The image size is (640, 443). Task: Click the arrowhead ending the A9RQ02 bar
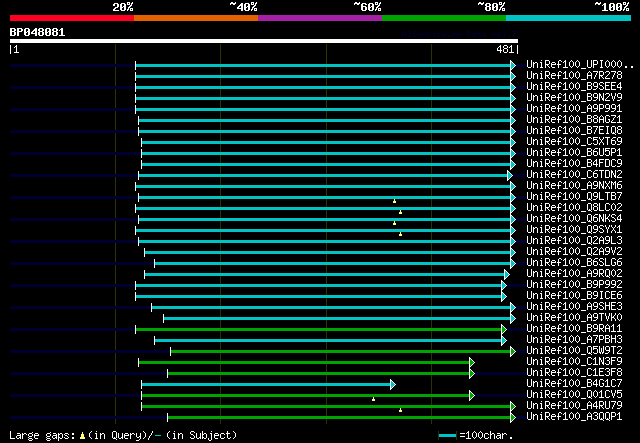[507, 274]
